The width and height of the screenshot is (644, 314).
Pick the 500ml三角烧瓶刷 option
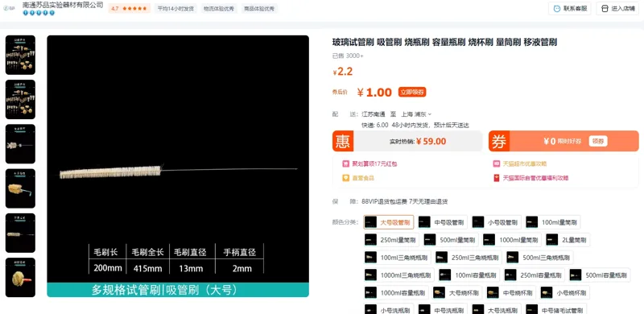coord(539,258)
